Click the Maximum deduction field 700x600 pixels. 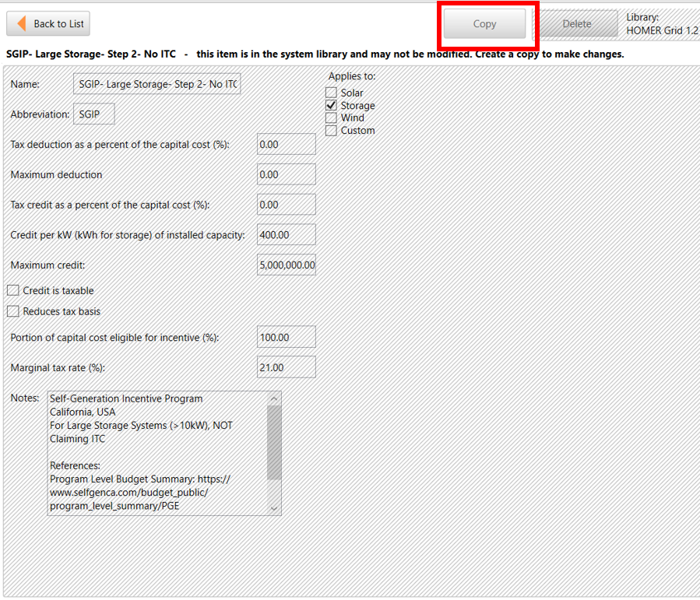click(285, 174)
